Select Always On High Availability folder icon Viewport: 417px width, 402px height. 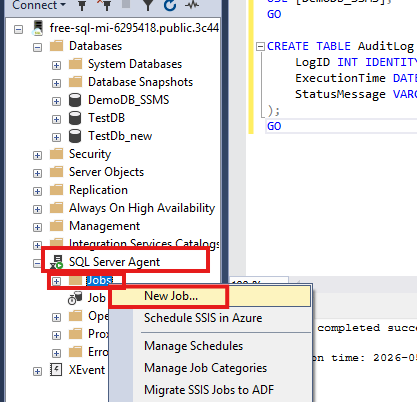coord(56,208)
